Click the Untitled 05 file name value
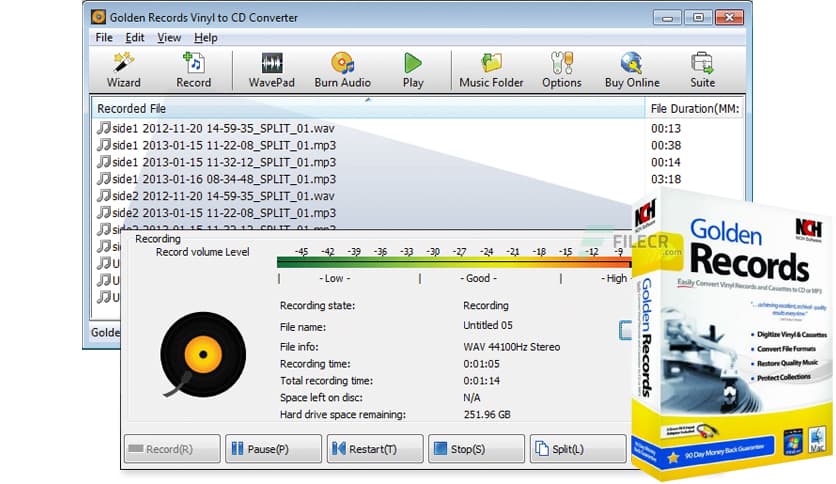The height and width of the screenshot is (484, 836). click(487, 325)
